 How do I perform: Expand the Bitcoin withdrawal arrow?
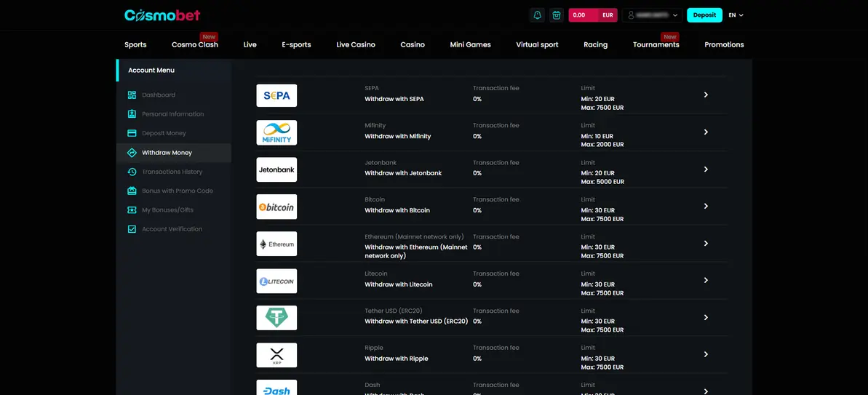click(706, 206)
